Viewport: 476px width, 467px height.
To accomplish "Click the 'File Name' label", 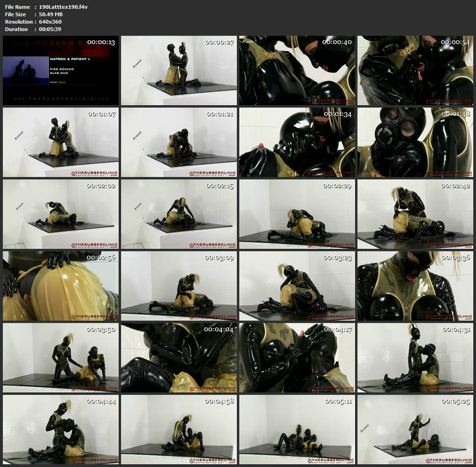I will tap(18, 7).
